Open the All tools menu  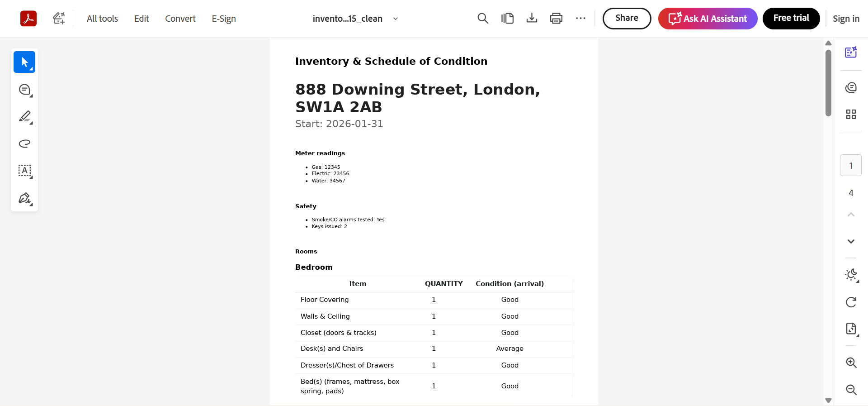point(102,19)
